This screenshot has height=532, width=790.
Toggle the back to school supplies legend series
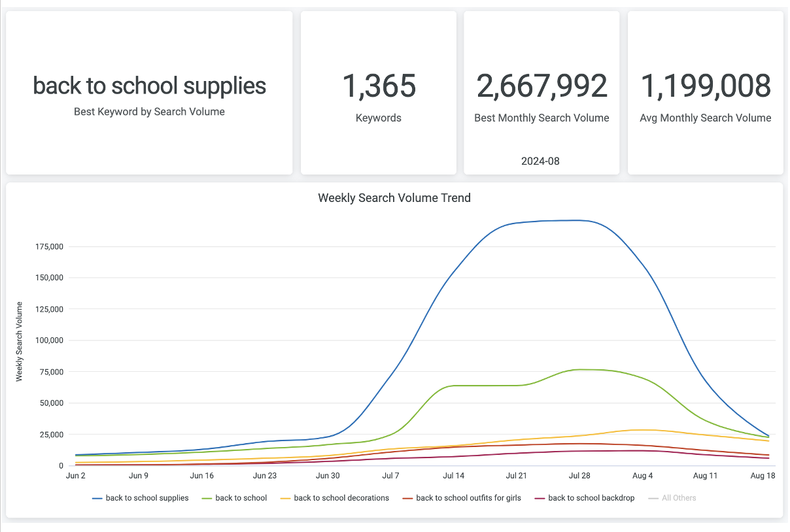140,498
